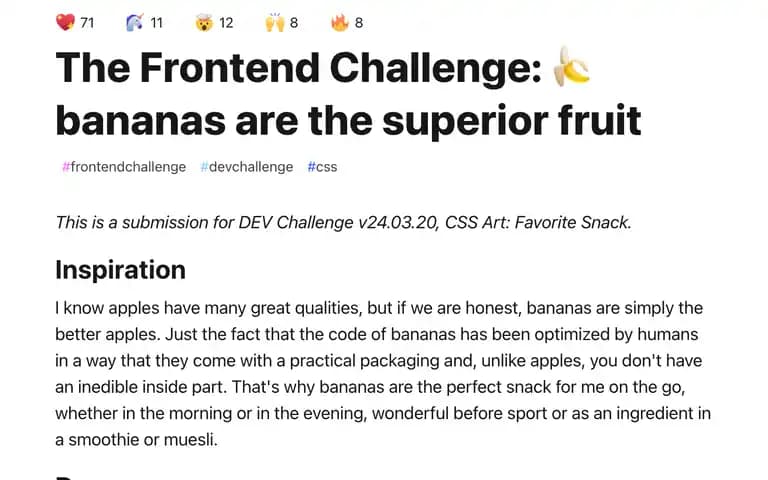Click the article title 'The Frontend Challenge'
The width and height of the screenshot is (768, 480).
(x=299, y=68)
